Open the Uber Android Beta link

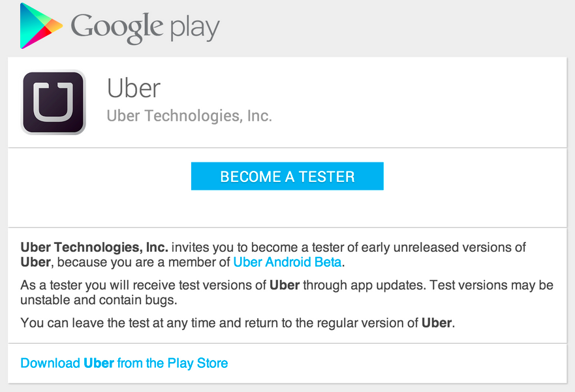pyautogui.click(x=287, y=263)
